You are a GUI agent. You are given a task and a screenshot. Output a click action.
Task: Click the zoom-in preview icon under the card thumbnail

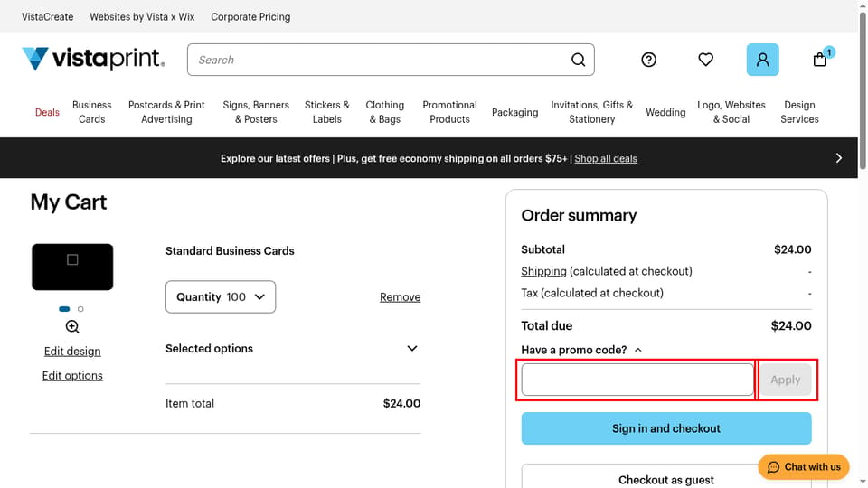pos(72,326)
